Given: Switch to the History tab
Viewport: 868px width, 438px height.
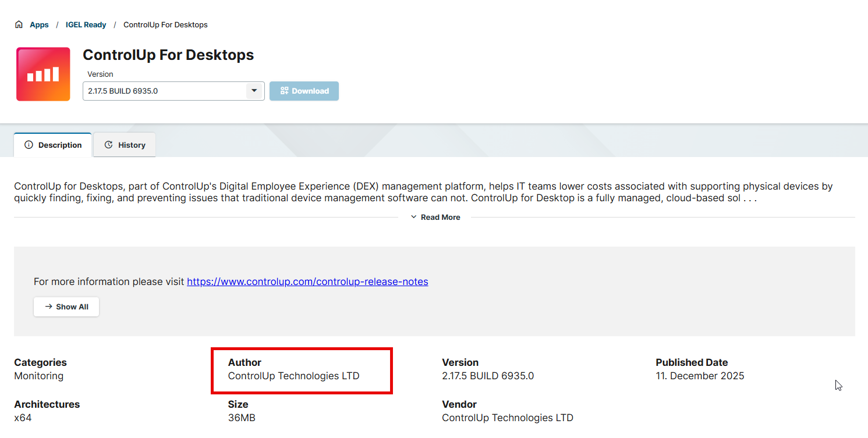Looking at the screenshot, I should [x=125, y=145].
